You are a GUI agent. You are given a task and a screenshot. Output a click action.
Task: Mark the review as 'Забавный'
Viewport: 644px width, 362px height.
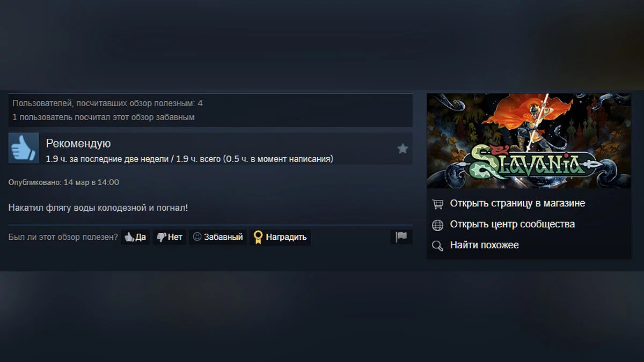click(x=217, y=237)
